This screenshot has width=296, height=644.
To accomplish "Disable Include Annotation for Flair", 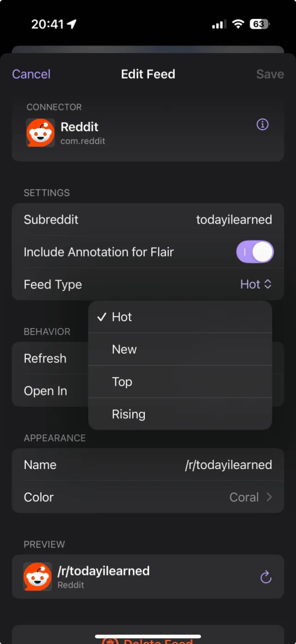I will coord(255,252).
